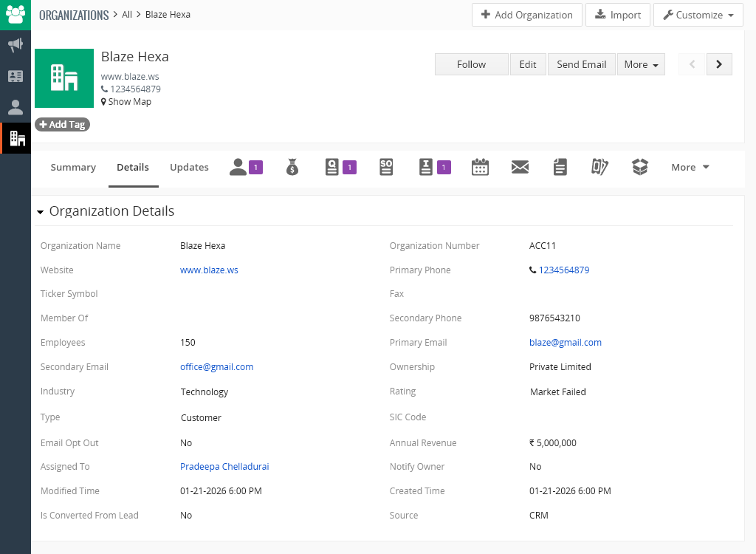Click the header www.blaze.ws text
The width and height of the screenshot is (756, 554).
pyautogui.click(x=130, y=76)
